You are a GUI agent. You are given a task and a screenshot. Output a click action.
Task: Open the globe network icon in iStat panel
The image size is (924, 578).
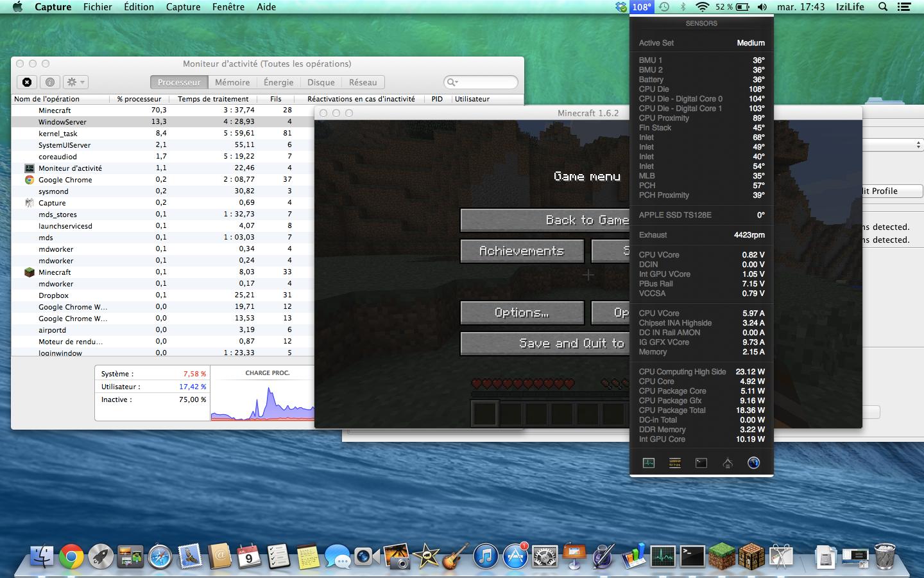click(x=753, y=463)
